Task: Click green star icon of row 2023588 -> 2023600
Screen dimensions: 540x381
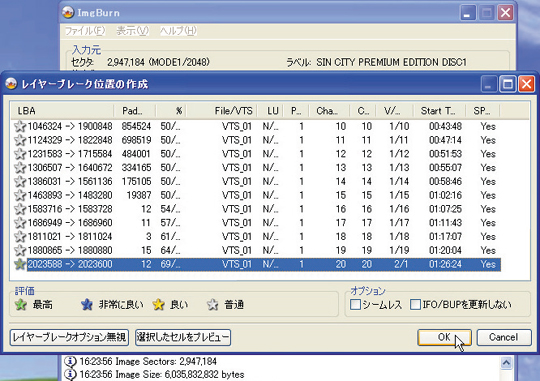Action: click(x=20, y=264)
